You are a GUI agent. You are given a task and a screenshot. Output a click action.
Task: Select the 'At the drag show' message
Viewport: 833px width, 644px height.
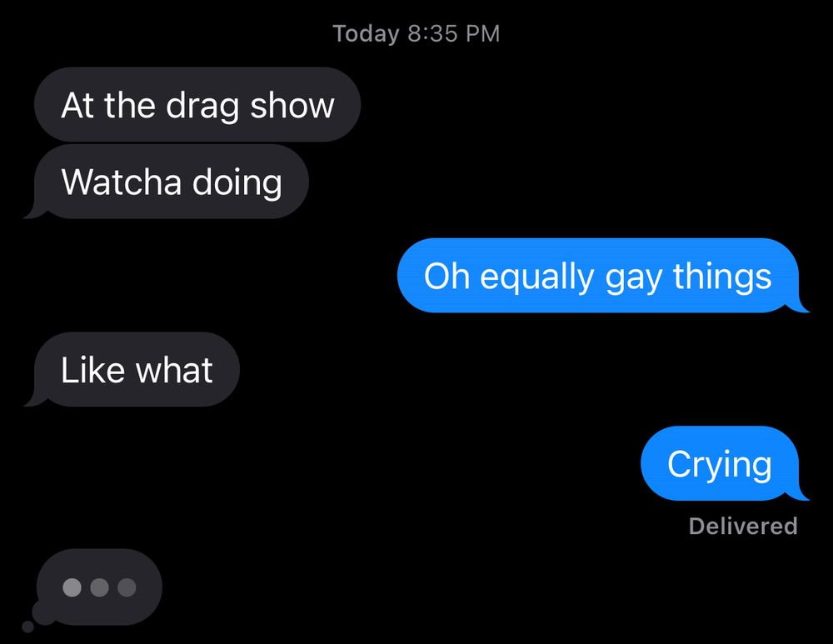[197, 105]
